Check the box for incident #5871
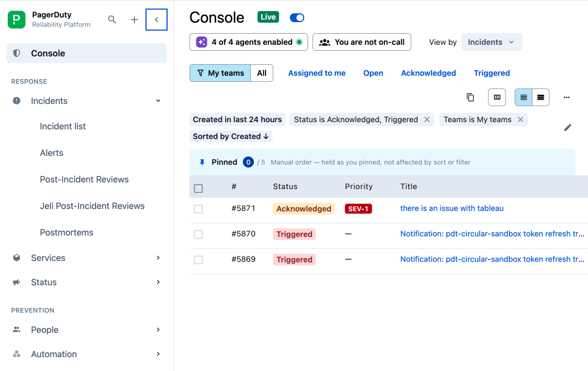This screenshot has width=588, height=371. 199,209
